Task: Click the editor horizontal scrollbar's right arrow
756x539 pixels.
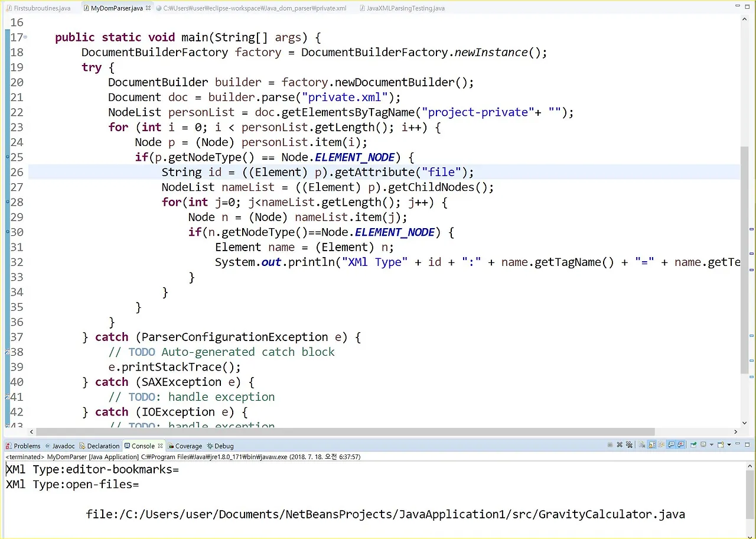Action: click(735, 432)
